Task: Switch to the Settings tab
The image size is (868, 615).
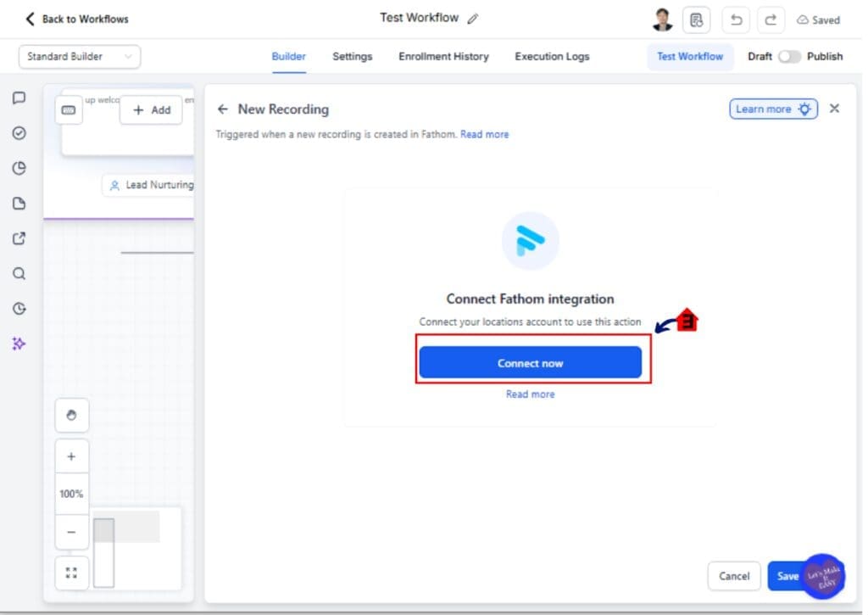Action: pyautogui.click(x=352, y=56)
